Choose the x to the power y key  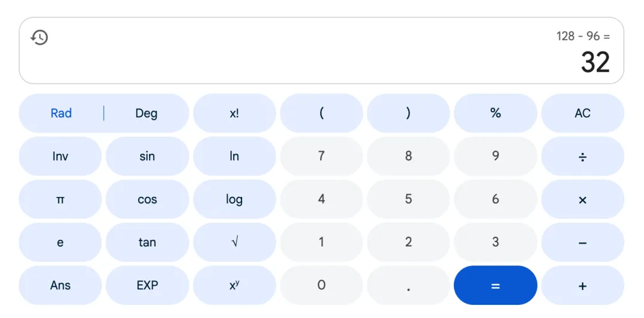coord(234,286)
